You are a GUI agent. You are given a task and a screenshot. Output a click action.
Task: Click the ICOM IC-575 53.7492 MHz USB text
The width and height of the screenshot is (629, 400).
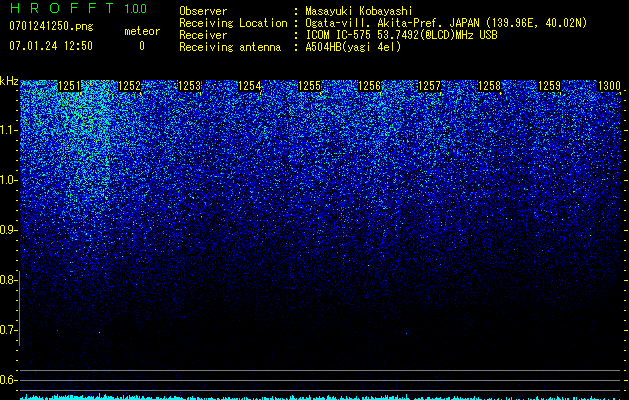click(401, 35)
